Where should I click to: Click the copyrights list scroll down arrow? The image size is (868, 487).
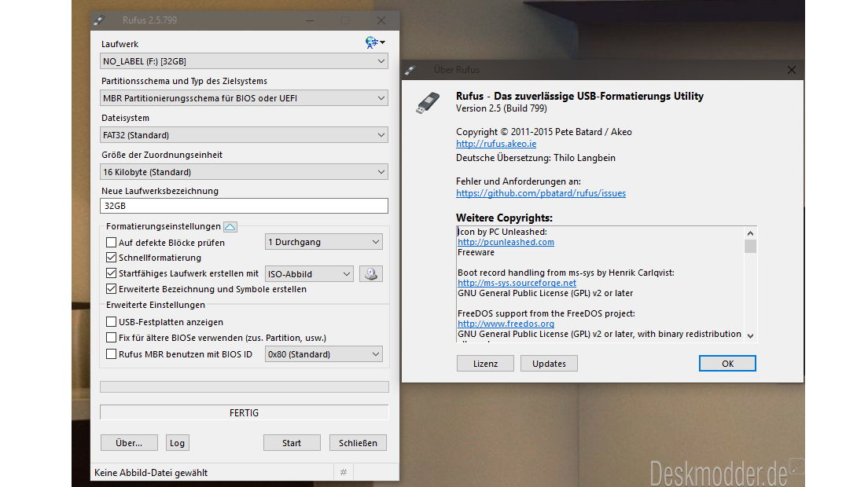tap(750, 335)
